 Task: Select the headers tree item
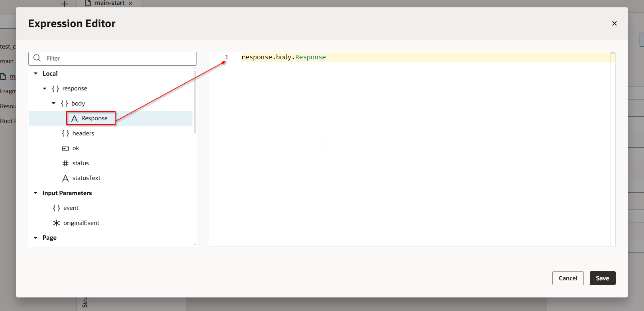click(x=110, y=133)
